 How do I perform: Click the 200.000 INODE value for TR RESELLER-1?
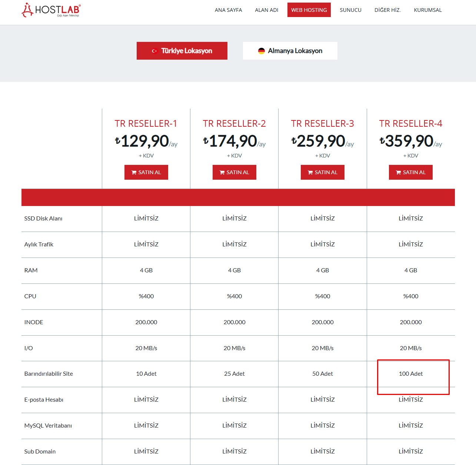pyautogui.click(x=146, y=322)
